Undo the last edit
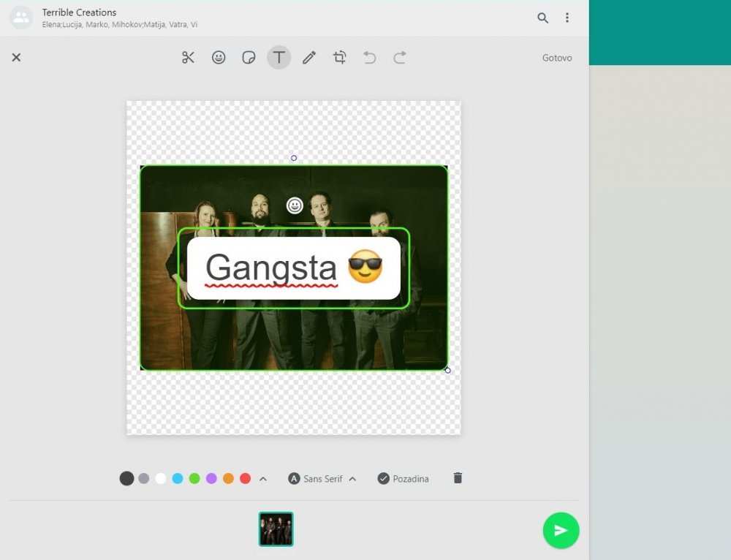 click(x=369, y=57)
